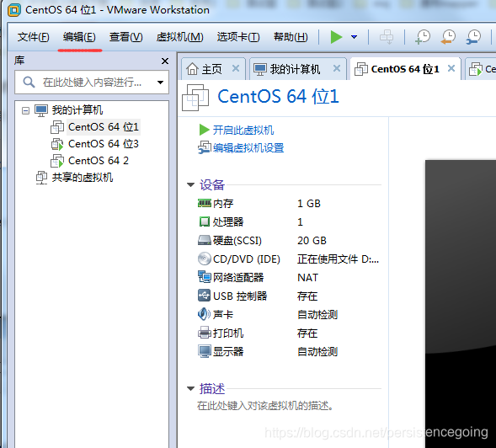This screenshot has height=448, width=496.
Task: Switch to the partially visible Ce... tab
Action: [x=482, y=69]
